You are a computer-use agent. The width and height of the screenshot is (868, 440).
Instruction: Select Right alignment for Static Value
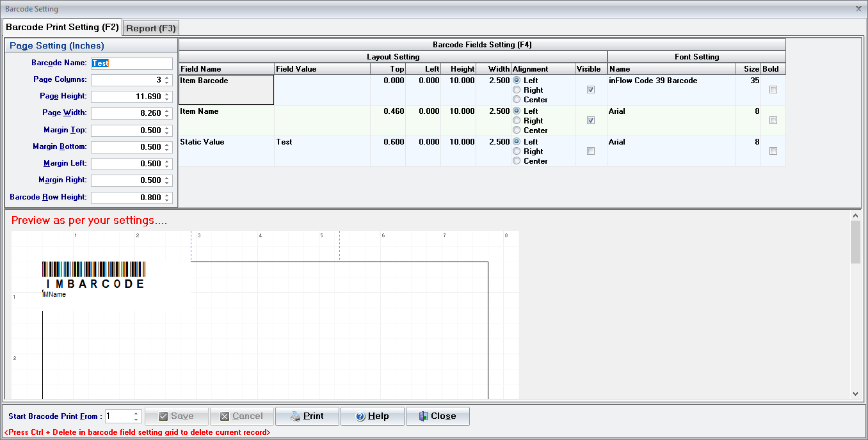coord(517,152)
